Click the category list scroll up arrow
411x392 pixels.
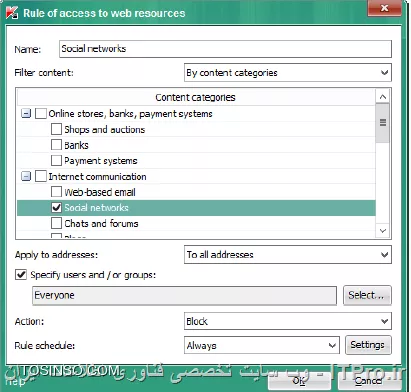383,97
